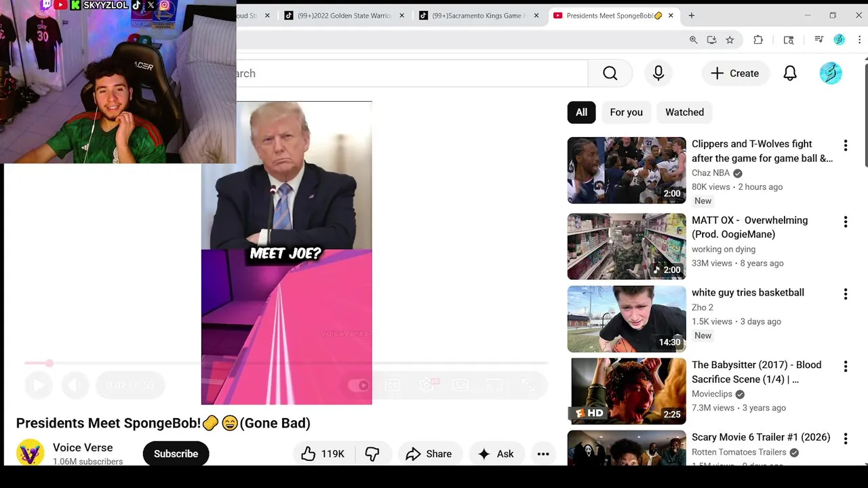Click the Ask button

496,454
